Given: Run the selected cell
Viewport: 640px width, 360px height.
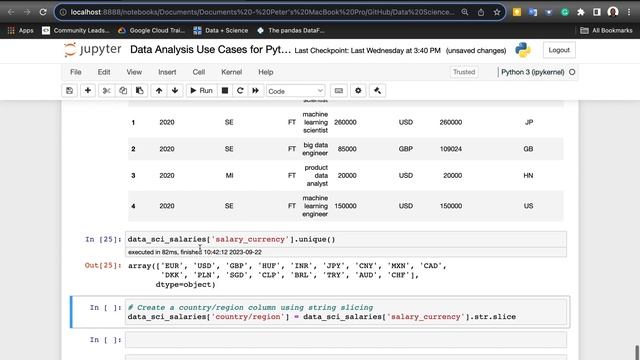Looking at the screenshot, I should [x=201, y=91].
